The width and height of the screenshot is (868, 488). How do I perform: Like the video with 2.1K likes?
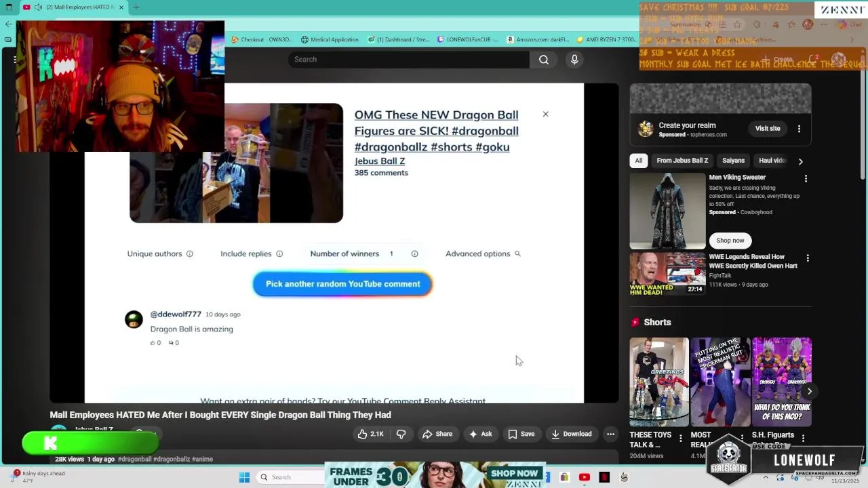point(370,434)
